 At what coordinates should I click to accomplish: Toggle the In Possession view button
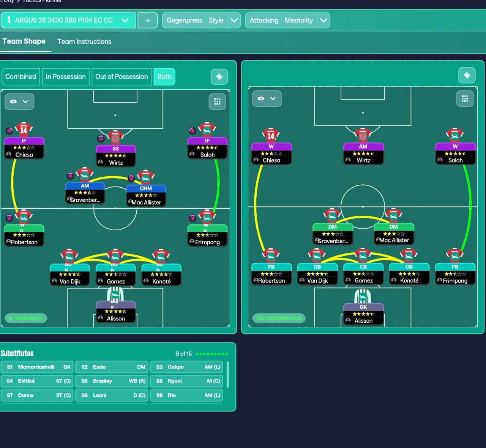[x=66, y=77]
